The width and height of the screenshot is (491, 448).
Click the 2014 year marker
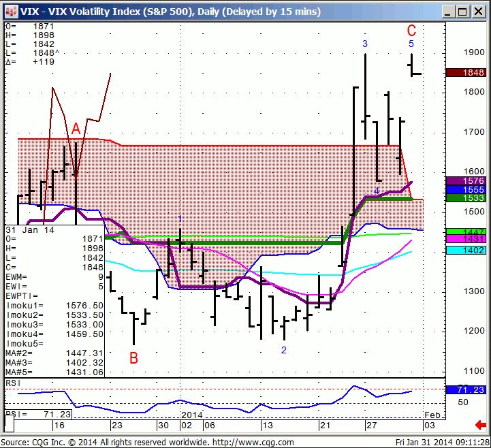pyautogui.click(x=192, y=415)
